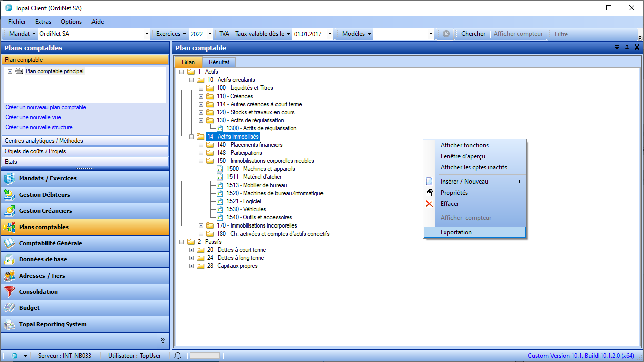Choose Exportation from the context menu

coord(456,232)
